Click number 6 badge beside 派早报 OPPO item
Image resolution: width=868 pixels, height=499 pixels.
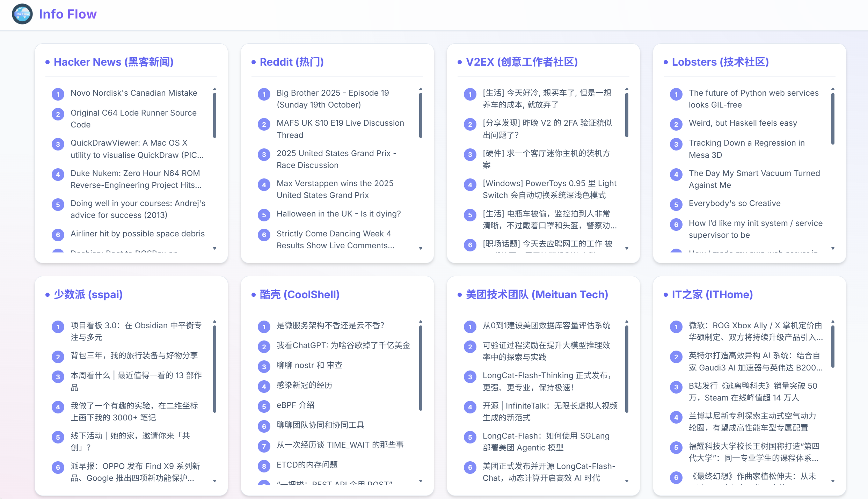point(58,467)
